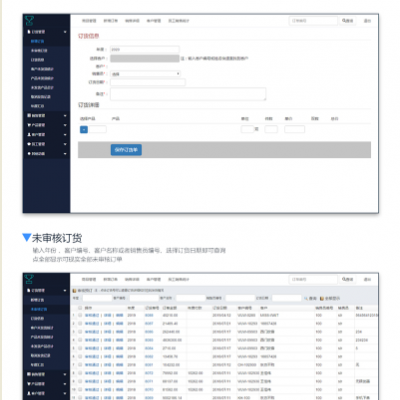This screenshot has height=400, width=400.
Task: Click the blue save order button
Action: pyautogui.click(x=126, y=150)
